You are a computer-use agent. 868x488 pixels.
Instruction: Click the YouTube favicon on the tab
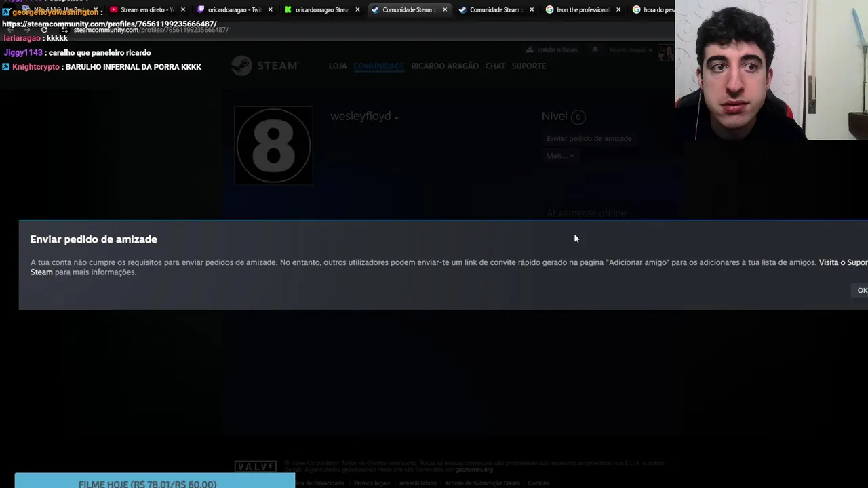(x=113, y=9)
